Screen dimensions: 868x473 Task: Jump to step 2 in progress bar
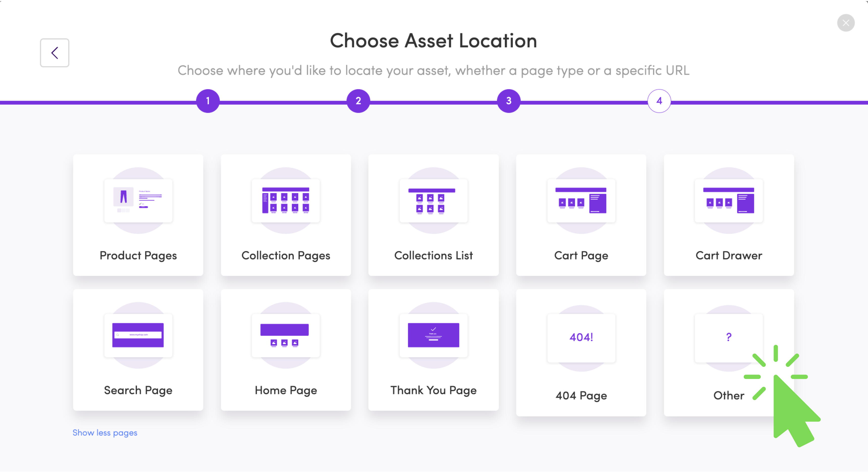[x=358, y=101]
